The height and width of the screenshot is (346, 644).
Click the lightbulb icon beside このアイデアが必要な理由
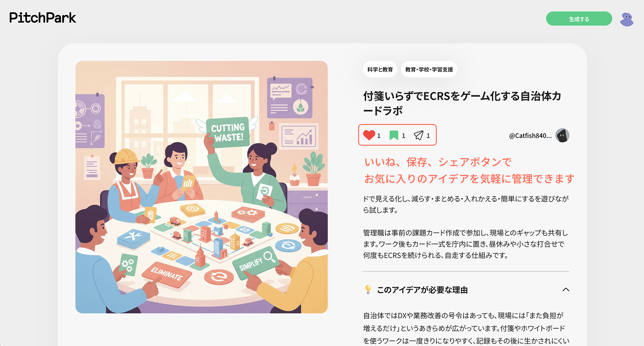(368, 290)
